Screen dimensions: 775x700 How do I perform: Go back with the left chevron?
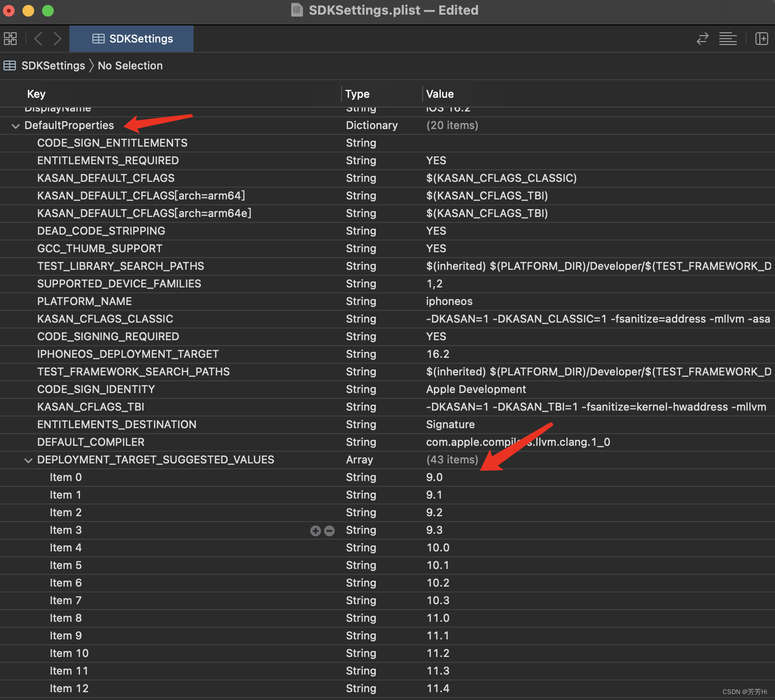[38, 39]
